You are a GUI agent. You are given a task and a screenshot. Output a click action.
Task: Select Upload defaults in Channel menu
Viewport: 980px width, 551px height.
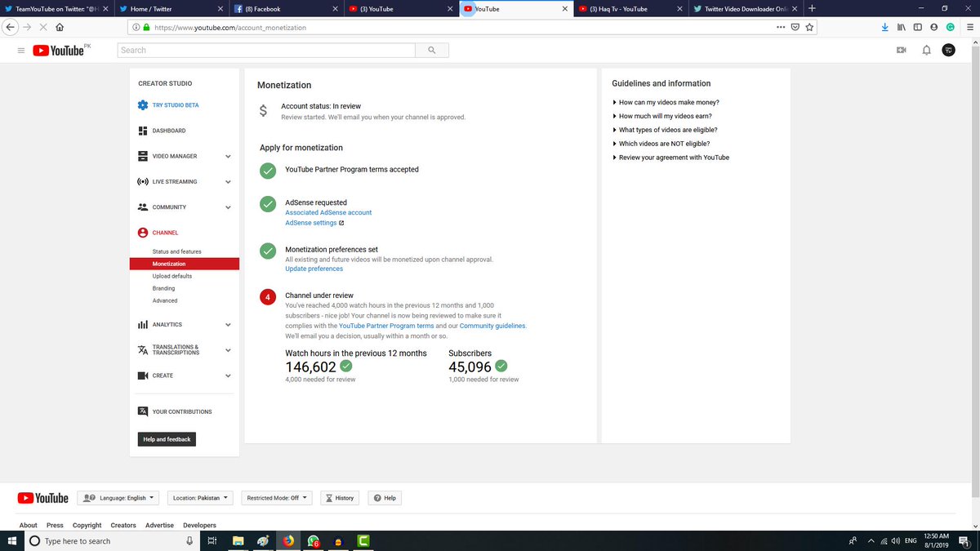pos(172,276)
